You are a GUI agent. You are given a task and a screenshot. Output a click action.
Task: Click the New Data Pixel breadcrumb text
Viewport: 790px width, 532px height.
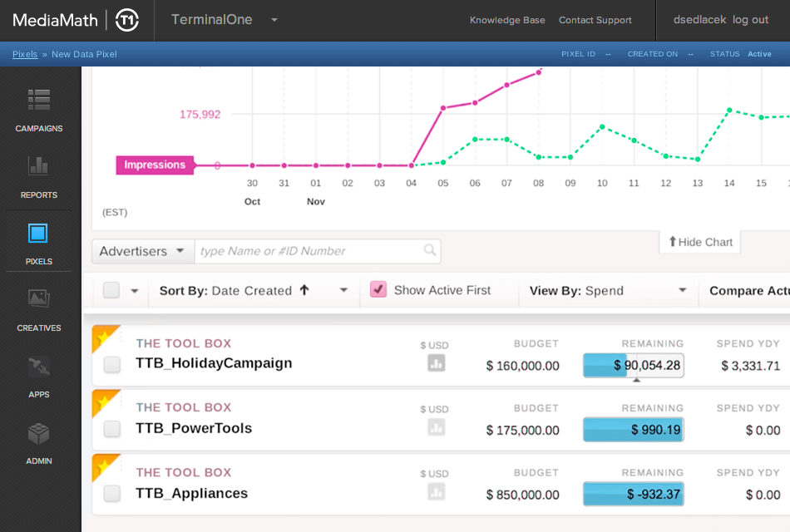84,54
